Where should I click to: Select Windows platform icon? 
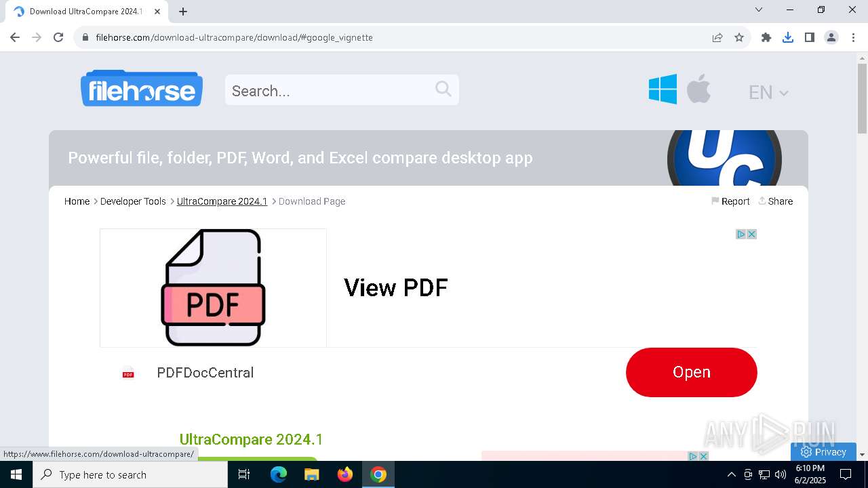(663, 89)
